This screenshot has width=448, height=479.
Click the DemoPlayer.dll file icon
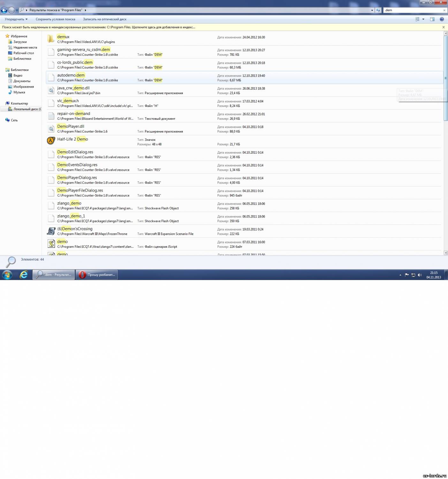point(51,129)
